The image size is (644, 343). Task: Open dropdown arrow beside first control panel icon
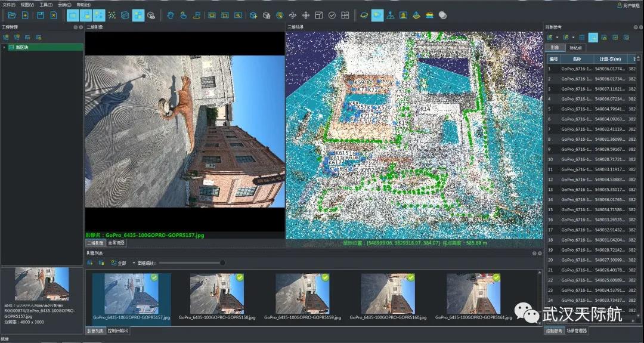coord(556,38)
